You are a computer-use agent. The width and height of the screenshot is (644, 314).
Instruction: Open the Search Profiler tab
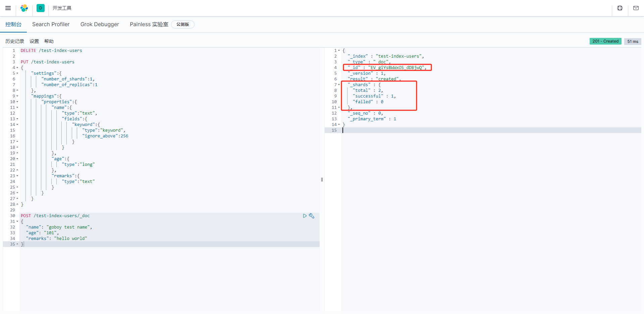(x=51, y=24)
